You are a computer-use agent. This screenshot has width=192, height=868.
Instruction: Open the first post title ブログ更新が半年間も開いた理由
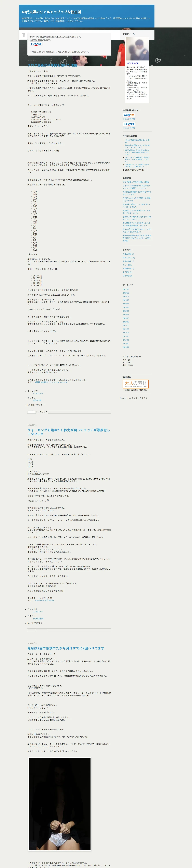click(52, 65)
